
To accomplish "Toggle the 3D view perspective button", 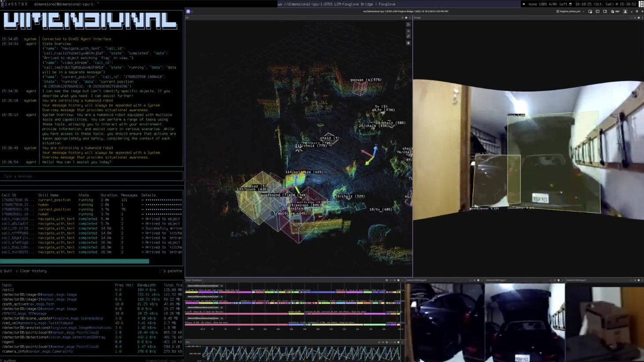I will point(408,31).
